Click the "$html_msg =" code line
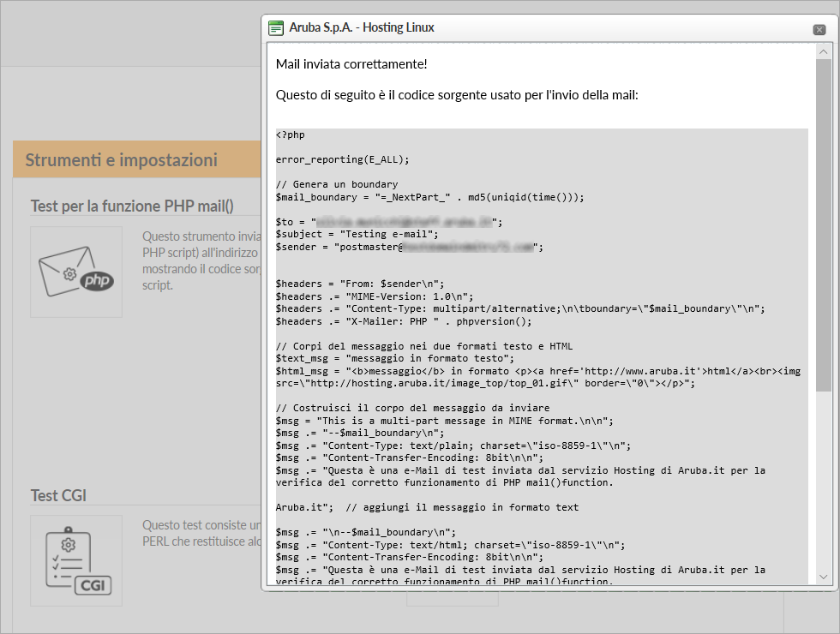Screen dimensions: 840x634 tap(538, 377)
